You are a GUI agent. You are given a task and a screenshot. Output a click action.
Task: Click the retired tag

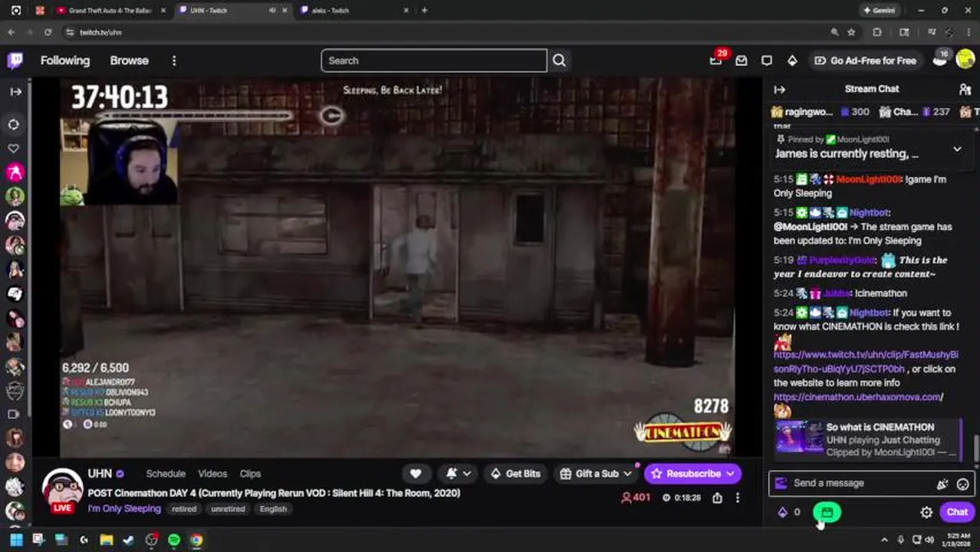pyautogui.click(x=184, y=509)
